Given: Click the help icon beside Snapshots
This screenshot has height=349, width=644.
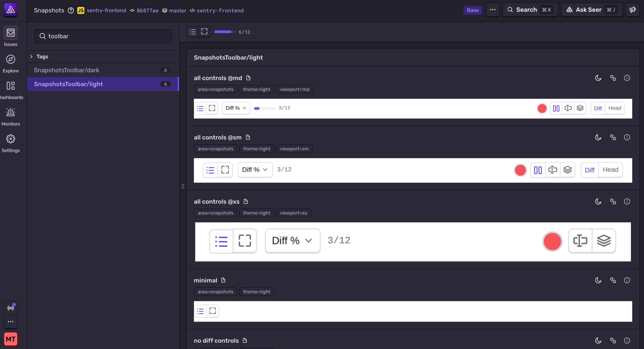Looking at the screenshot, I should click(x=71, y=10).
